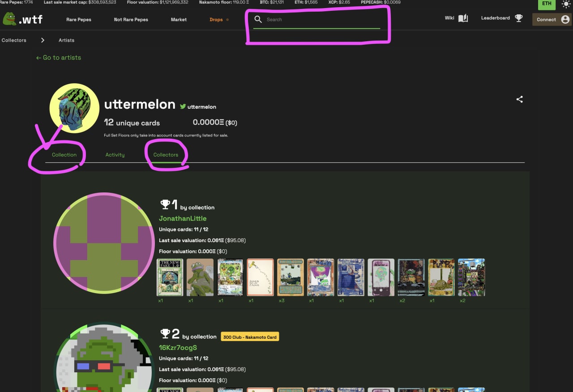Share the uttermelon artist page
The image size is (573, 392).
pos(519,99)
